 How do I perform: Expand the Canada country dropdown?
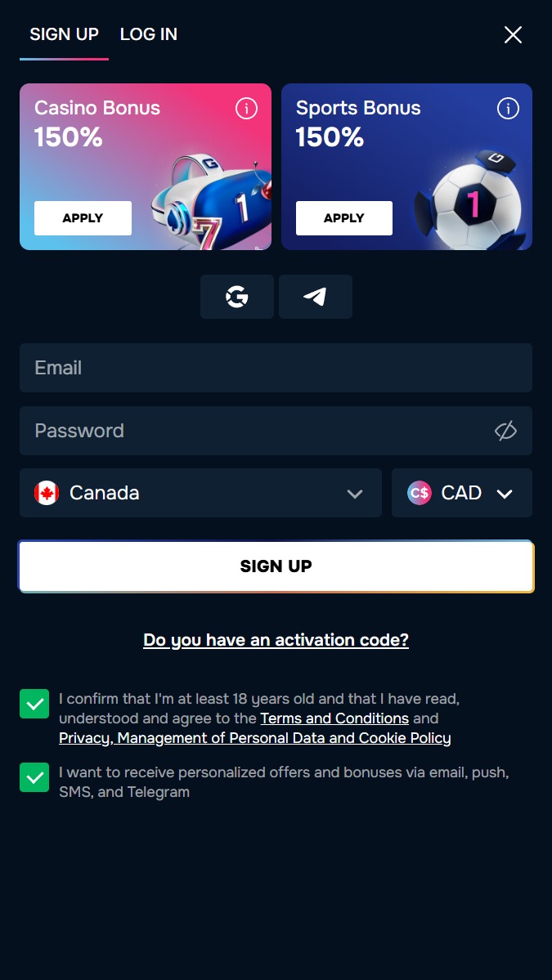[x=354, y=494]
